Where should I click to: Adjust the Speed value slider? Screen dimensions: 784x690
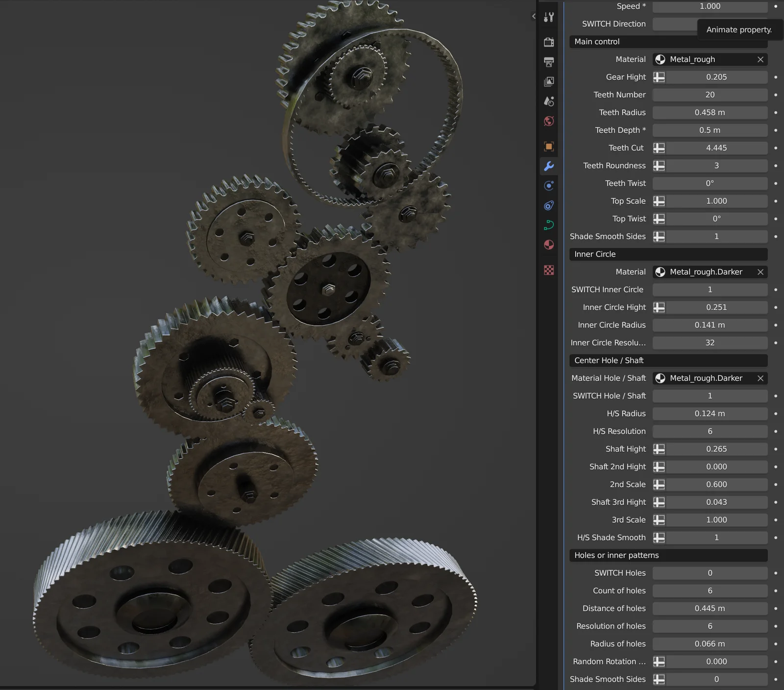710,6
